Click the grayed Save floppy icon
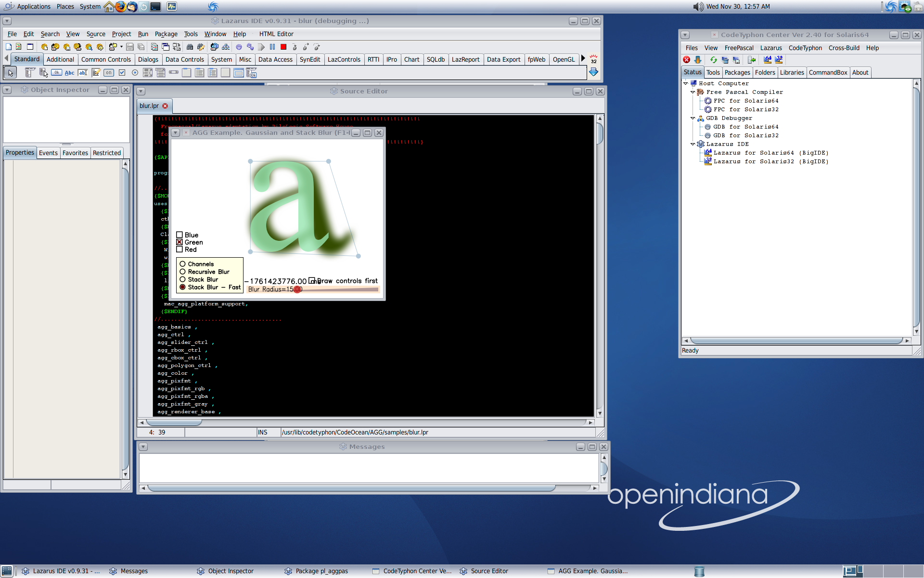Screen dimensions: 924x578 point(129,47)
